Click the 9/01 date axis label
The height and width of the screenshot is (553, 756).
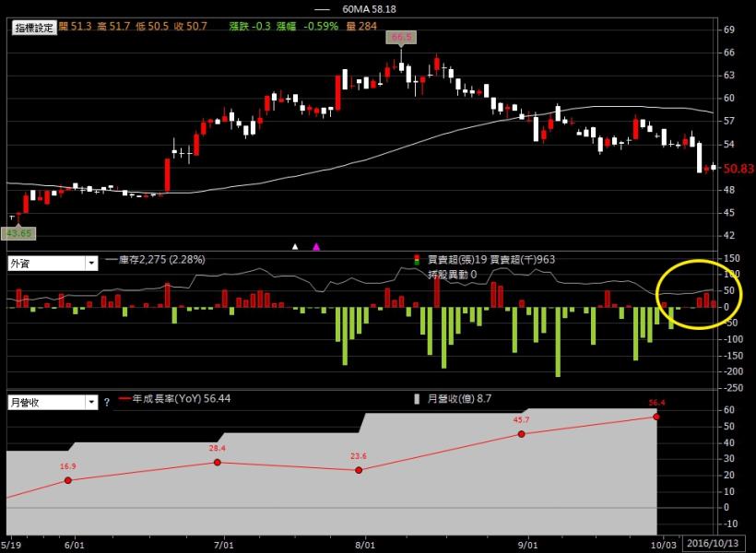tap(528, 545)
